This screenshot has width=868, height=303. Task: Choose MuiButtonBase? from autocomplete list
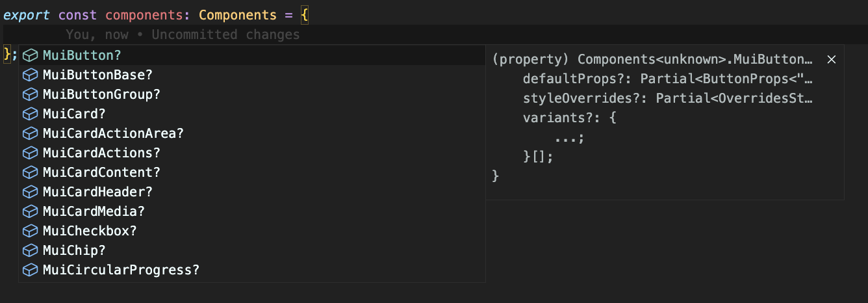(97, 75)
